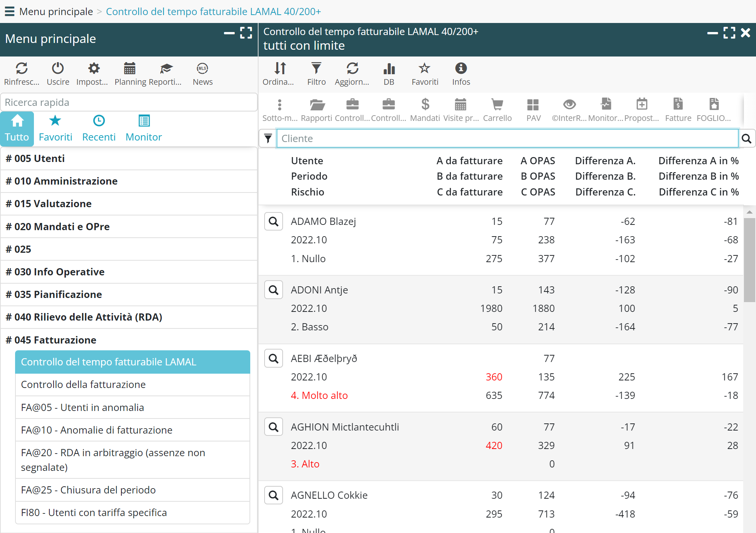Switch to the Favoriti tab
Image resolution: width=756 pixels, height=533 pixels.
55,128
